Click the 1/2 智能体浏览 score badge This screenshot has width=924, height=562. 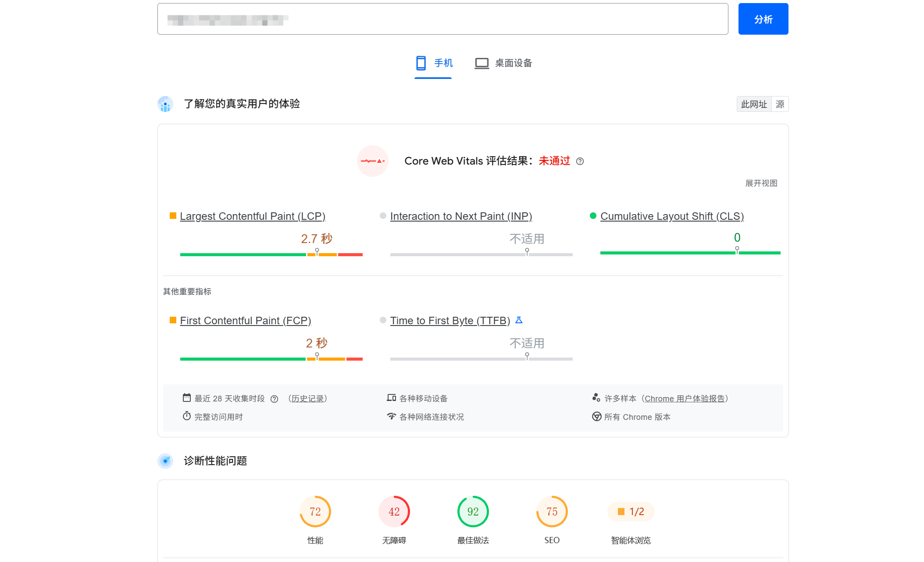[631, 512]
